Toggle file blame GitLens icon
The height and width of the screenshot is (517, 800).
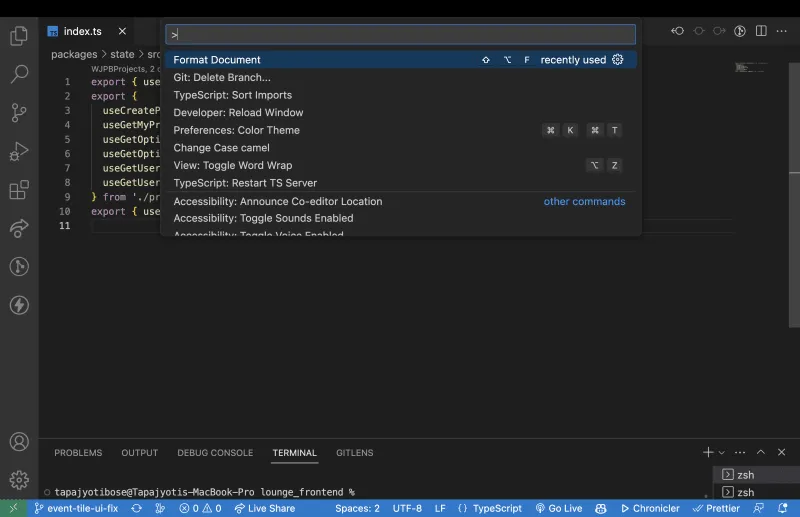tap(740, 31)
